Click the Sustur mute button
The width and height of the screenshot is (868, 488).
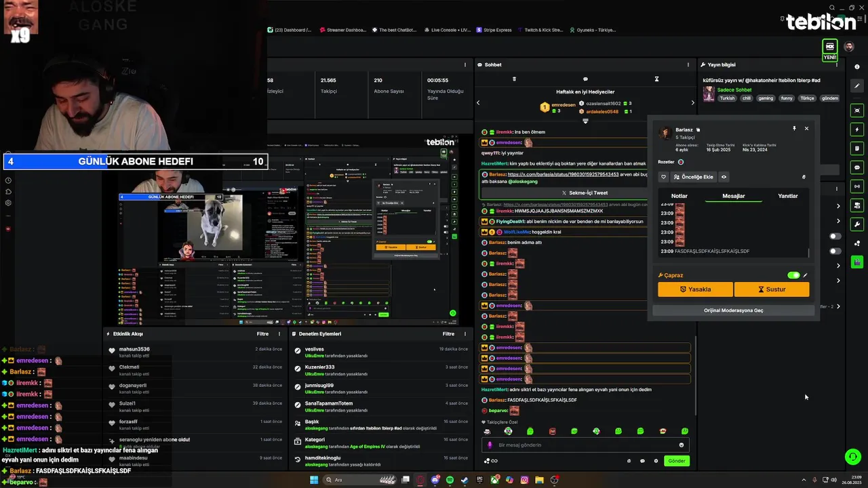point(772,289)
